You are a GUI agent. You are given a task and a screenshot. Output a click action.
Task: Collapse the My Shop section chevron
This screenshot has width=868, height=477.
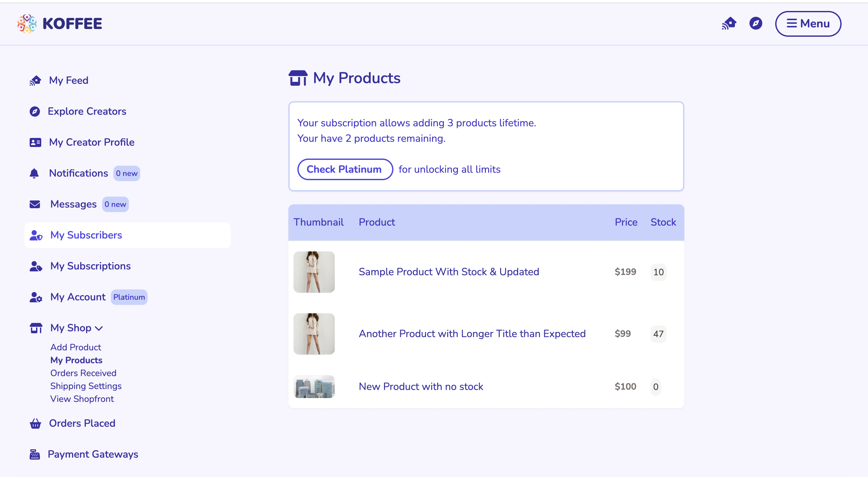point(99,328)
